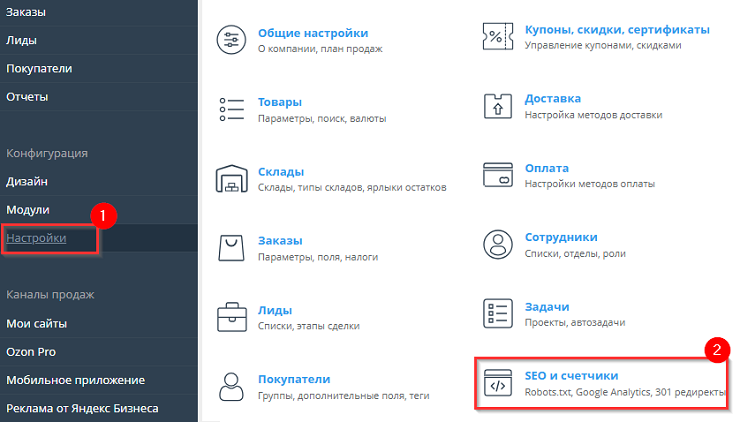The width and height of the screenshot is (740, 422).
Task: Click 'Проекты, автозадачи' description
Action: pos(575,323)
